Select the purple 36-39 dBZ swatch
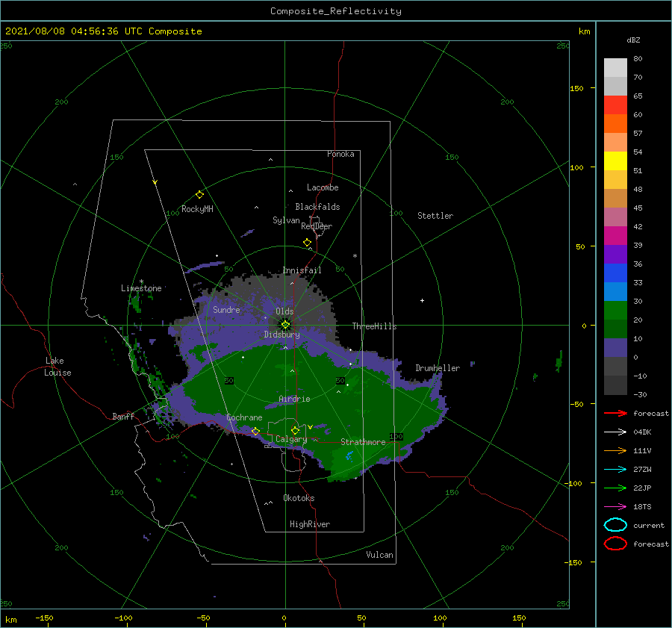Viewport: 672px width, 628px height. [x=615, y=254]
